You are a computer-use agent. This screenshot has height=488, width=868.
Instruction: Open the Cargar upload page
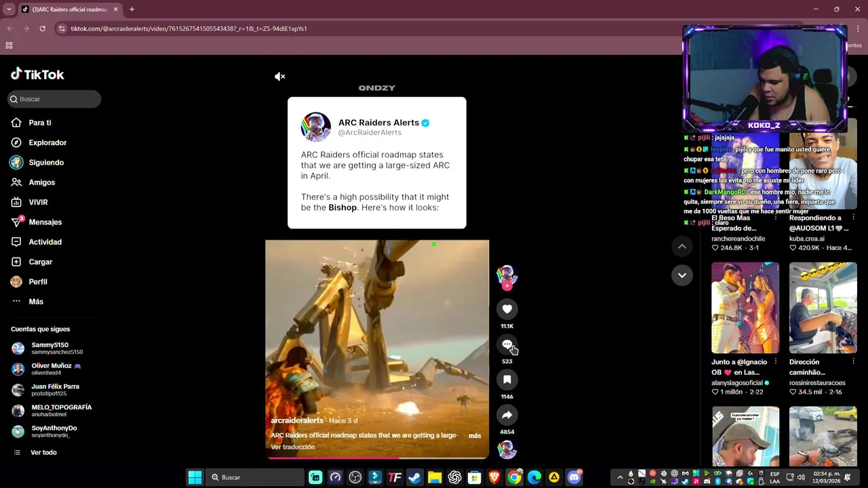[40, 262]
